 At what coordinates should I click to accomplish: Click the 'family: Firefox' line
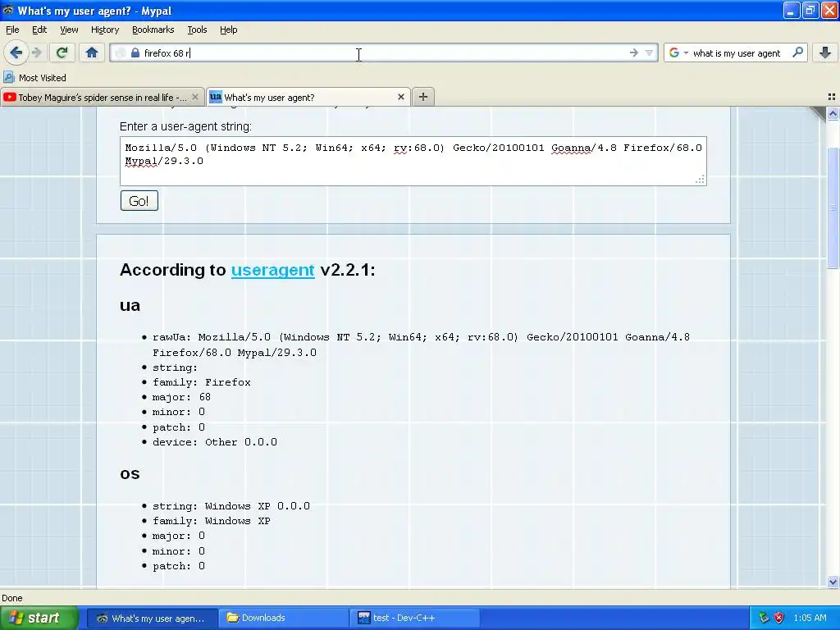pyautogui.click(x=202, y=382)
